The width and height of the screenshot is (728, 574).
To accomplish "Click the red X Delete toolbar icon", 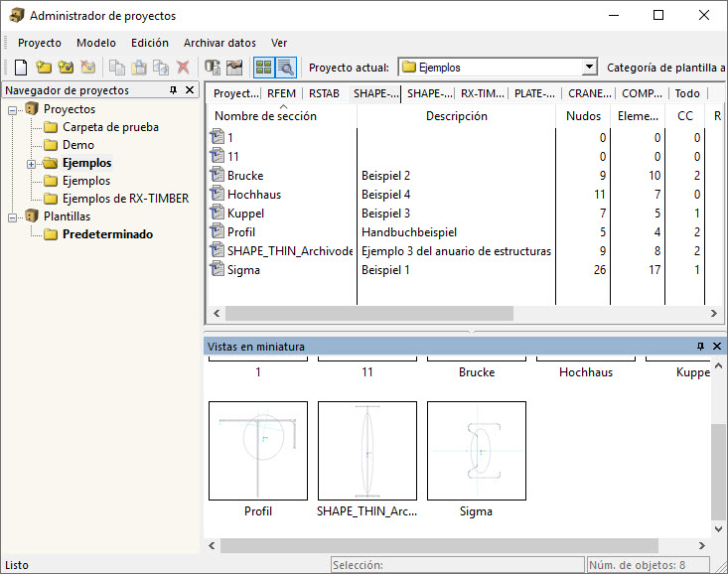I will pyautogui.click(x=184, y=68).
